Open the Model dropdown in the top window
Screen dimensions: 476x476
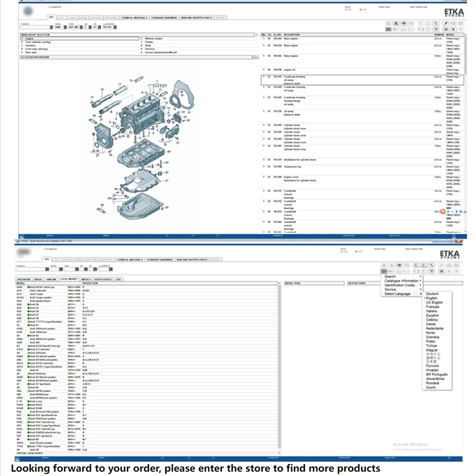[x=65, y=27]
